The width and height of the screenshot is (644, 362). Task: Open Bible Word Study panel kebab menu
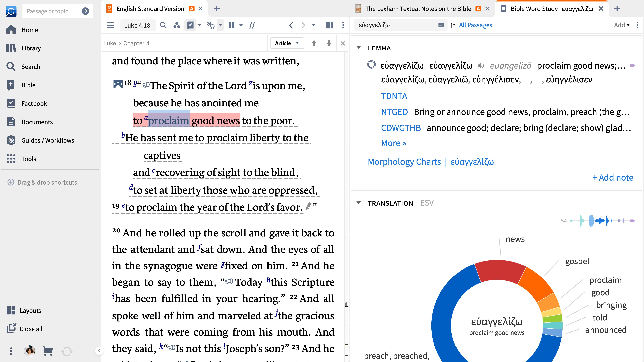637,25
